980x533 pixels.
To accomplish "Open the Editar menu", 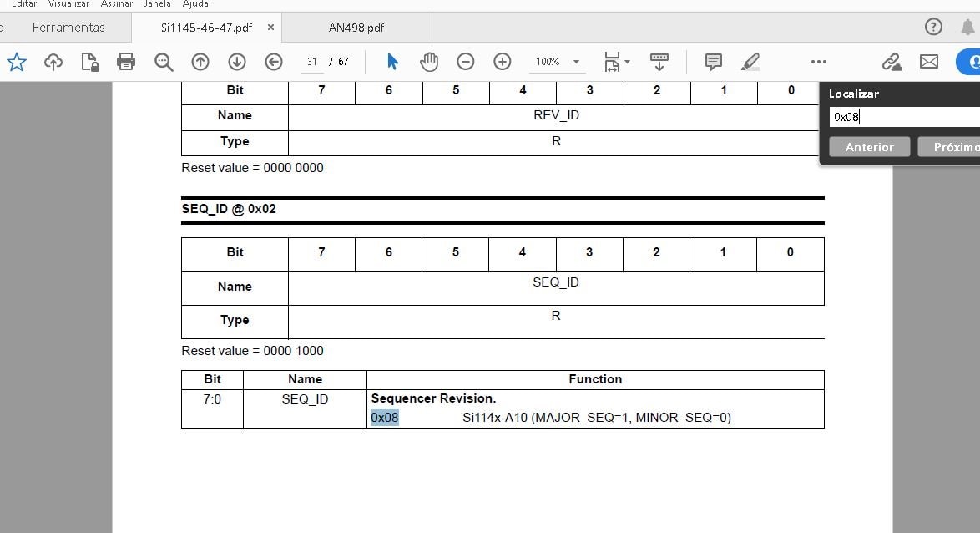I will coord(24,3).
